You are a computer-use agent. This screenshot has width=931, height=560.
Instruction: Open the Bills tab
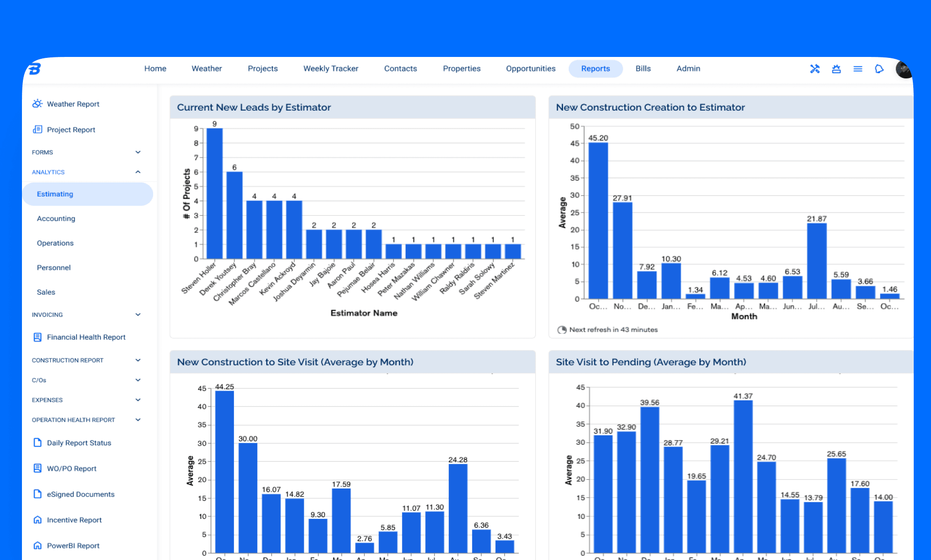click(643, 69)
